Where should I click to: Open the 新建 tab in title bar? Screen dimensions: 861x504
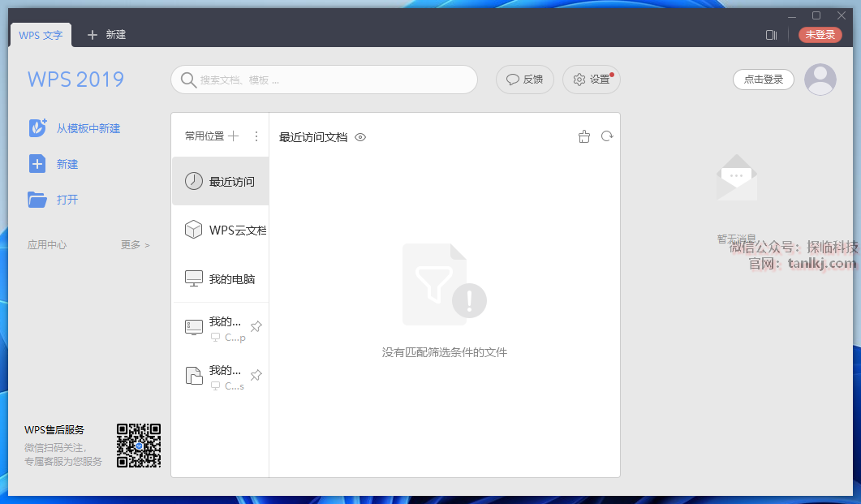point(107,35)
